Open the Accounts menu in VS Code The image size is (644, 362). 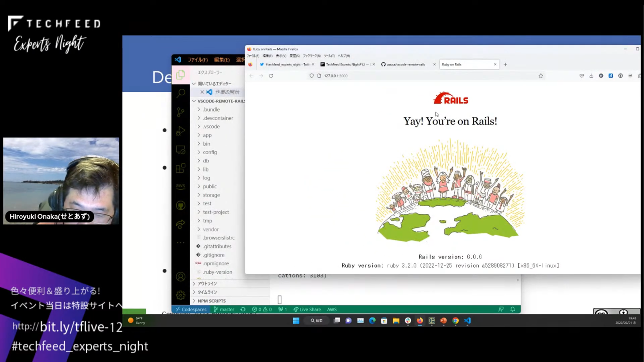coord(181,277)
